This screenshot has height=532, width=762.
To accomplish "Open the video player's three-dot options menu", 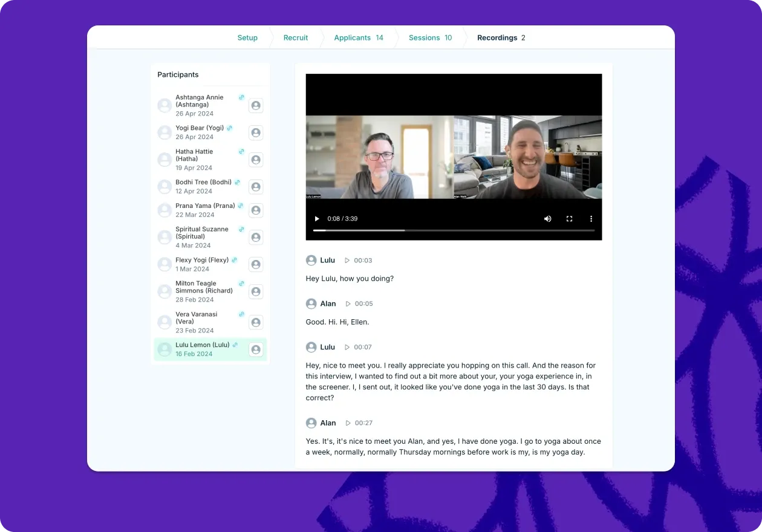I will pyautogui.click(x=591, y=218).
